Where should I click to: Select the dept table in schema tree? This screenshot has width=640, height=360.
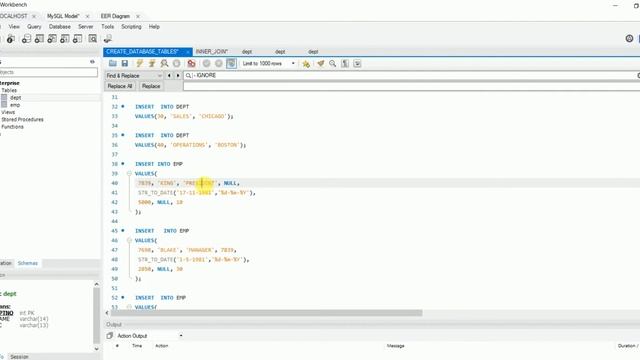tap(16, 98)
